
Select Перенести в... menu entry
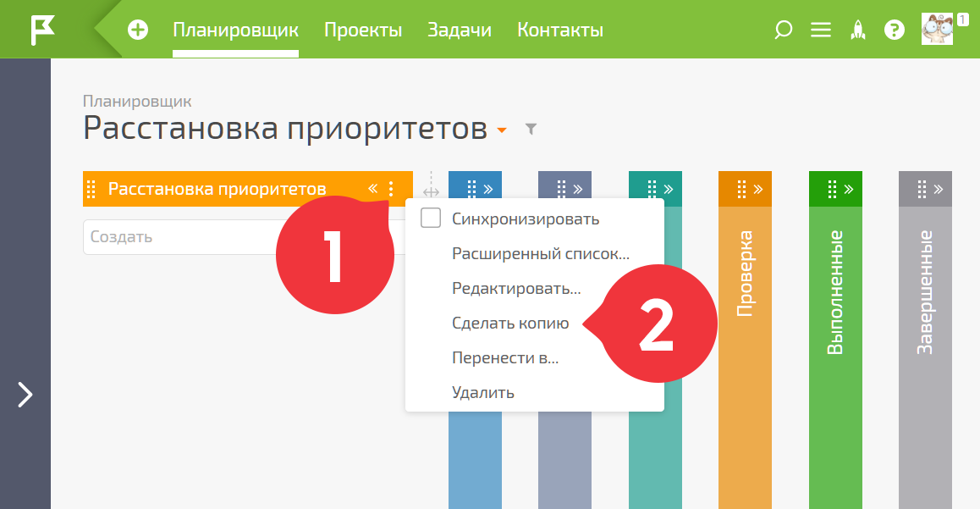click(505, 358)
